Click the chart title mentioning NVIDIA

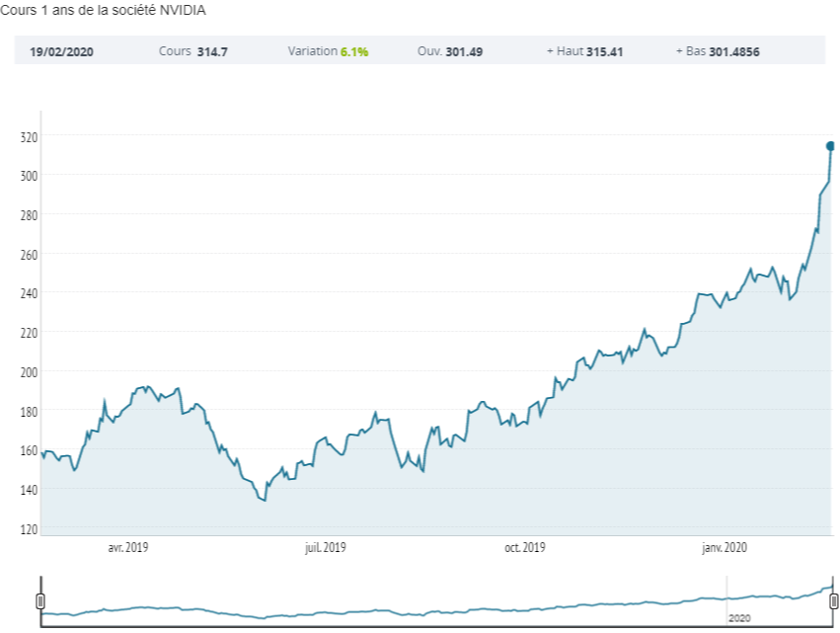103,10
